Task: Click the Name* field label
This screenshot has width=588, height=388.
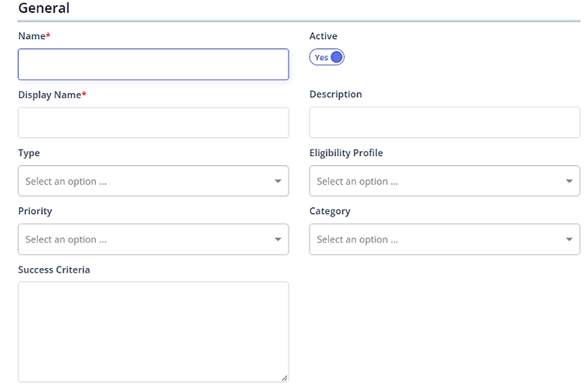Action: (34, 36)
